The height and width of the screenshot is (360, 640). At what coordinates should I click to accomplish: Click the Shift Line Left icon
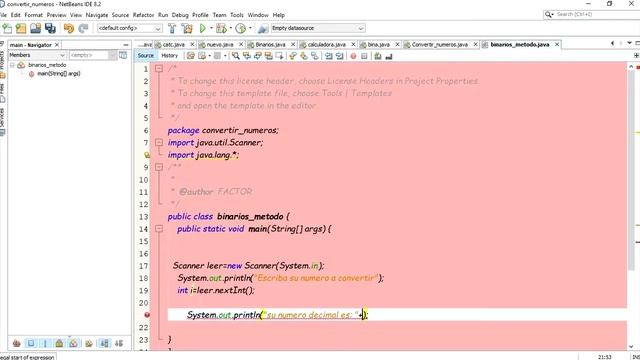329,56
